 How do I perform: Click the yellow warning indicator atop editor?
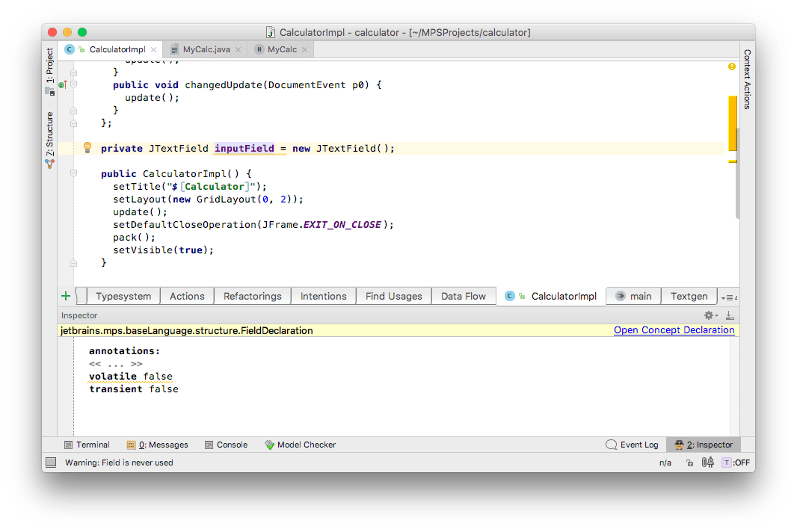[x=731, y=67]
